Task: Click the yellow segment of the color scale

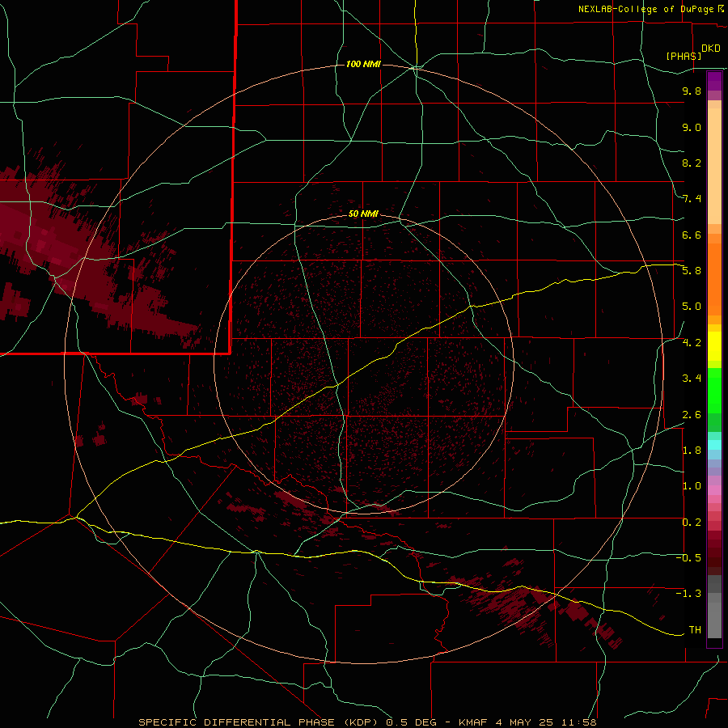Action: (714, 346)
